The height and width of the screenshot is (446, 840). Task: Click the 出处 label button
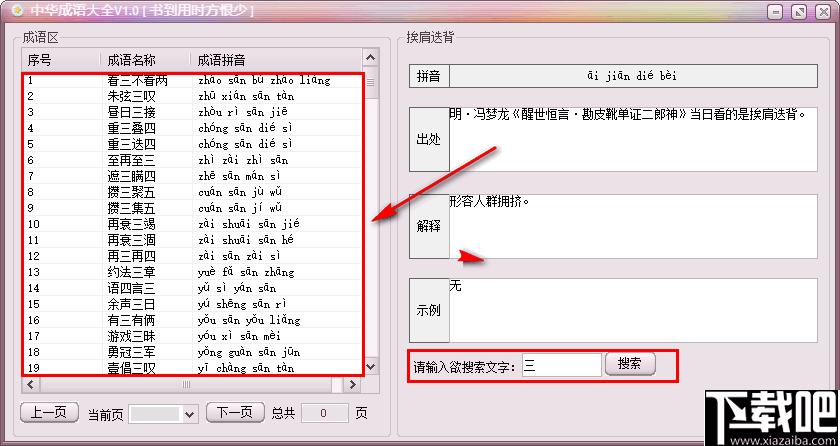coord(429,139)
